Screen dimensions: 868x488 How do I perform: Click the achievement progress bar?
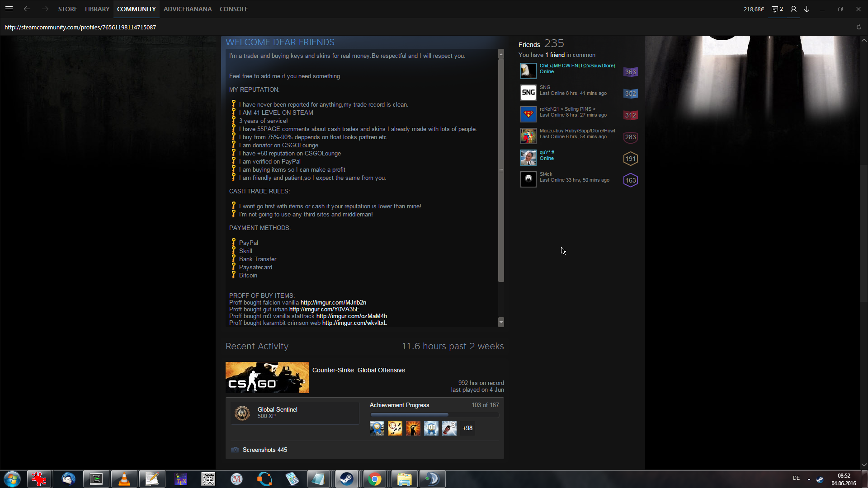(434, 414)
